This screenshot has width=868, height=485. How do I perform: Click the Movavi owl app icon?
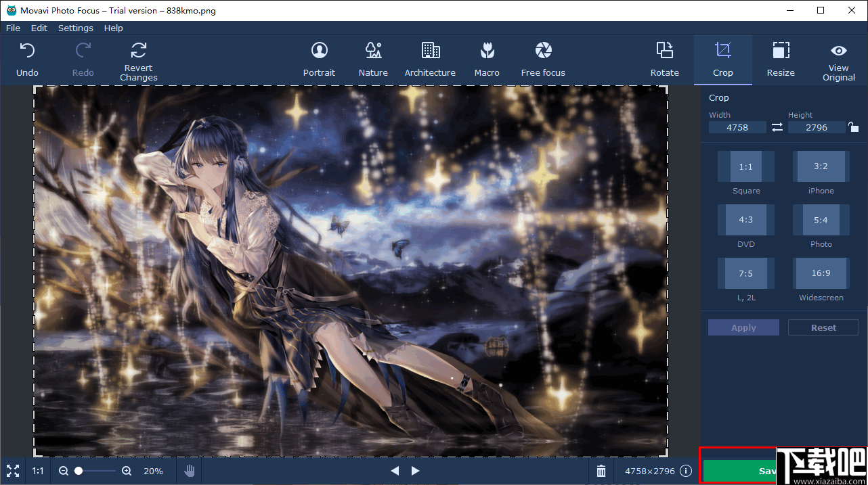(x=12, y=10)
